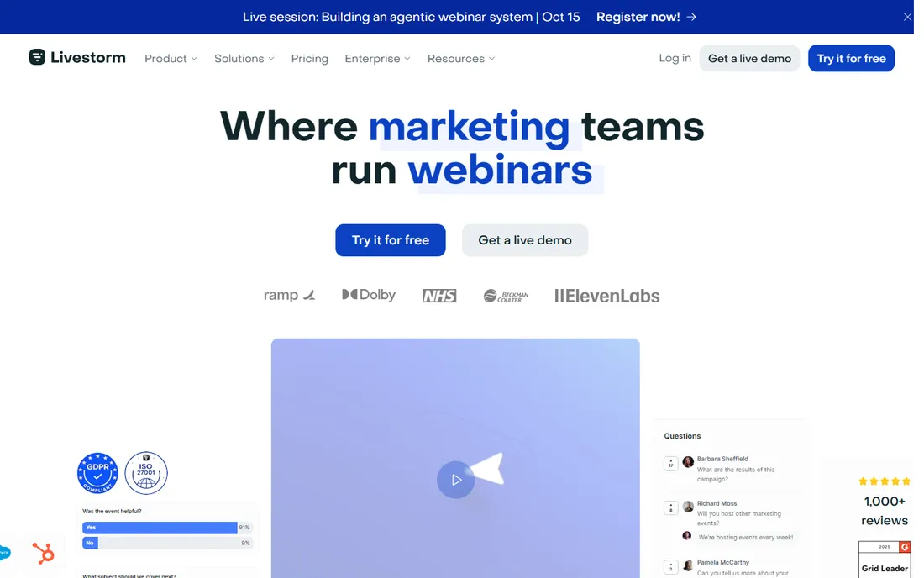
Task: Click the hero Get a live demo button
Action: click(x=524, y=239)
